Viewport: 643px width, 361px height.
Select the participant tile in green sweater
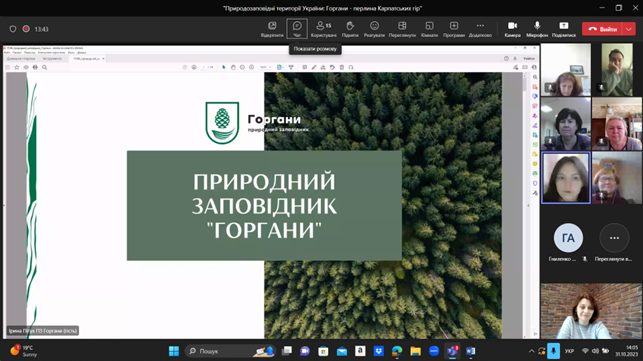(617, 70)
